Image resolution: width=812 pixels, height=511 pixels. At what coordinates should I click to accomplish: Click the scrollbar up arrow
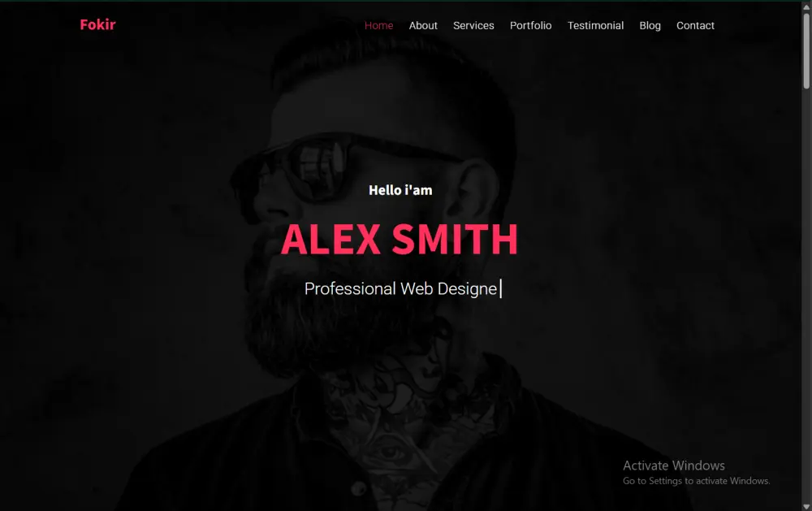pyautogui.click(x=806, y=6)
